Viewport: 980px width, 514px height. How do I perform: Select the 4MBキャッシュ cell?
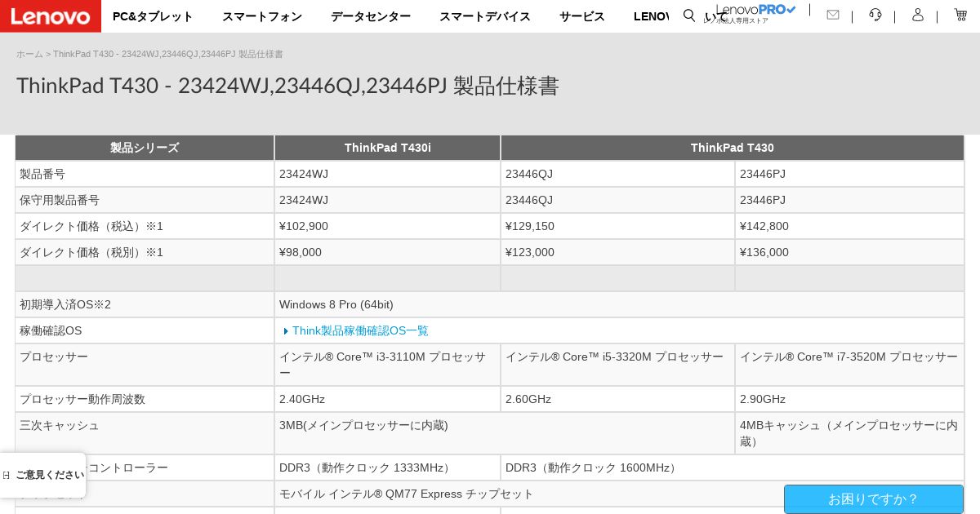pyautogui.click(x=849, y=433)
